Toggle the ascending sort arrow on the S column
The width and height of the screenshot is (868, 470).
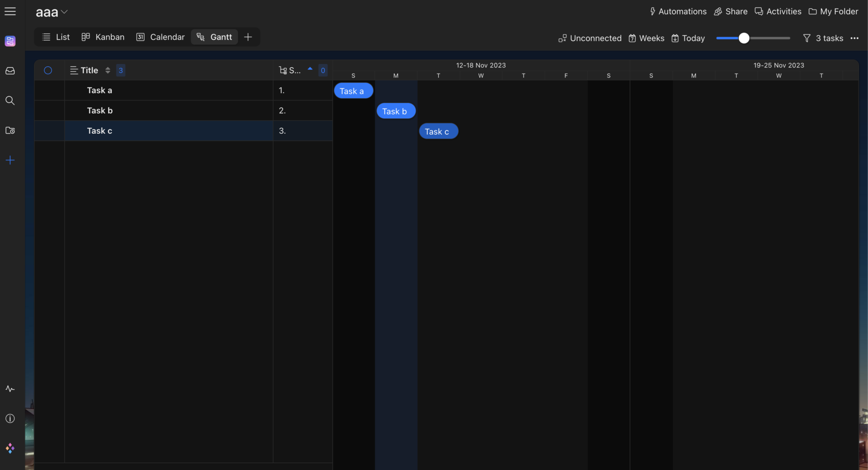[x=310, y=70]
